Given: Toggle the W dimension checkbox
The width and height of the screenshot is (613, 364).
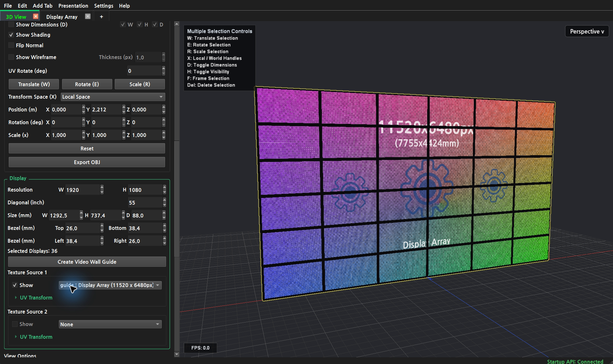Looking at the screenshot, I should pos(123,25).
